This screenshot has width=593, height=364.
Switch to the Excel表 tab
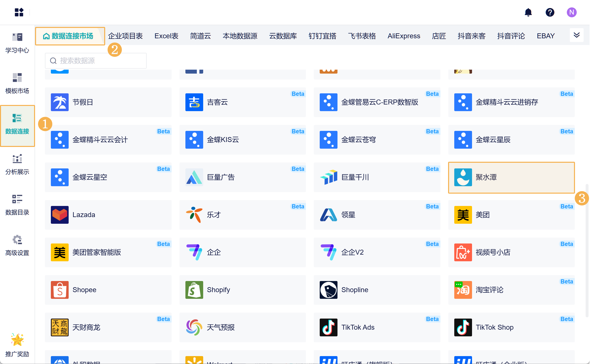click(x=166, y=36)
